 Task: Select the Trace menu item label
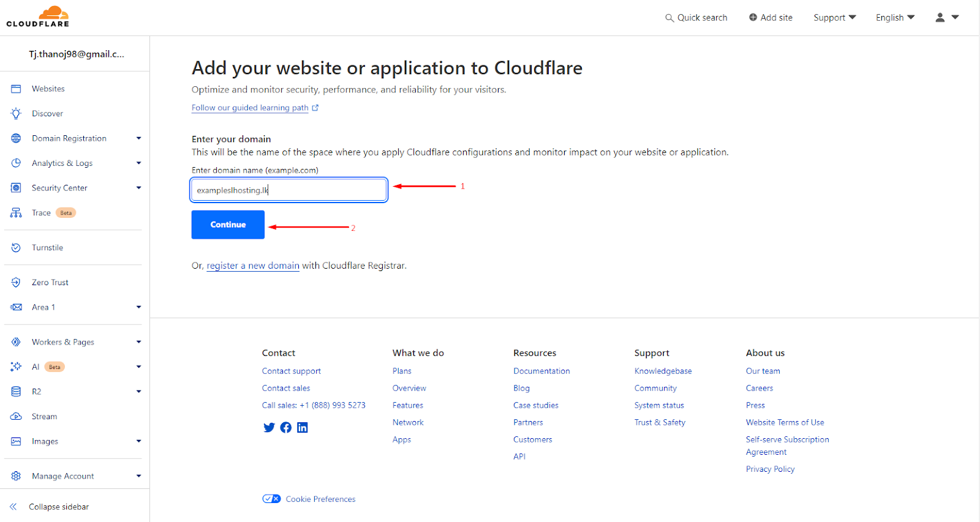[41, 213]
